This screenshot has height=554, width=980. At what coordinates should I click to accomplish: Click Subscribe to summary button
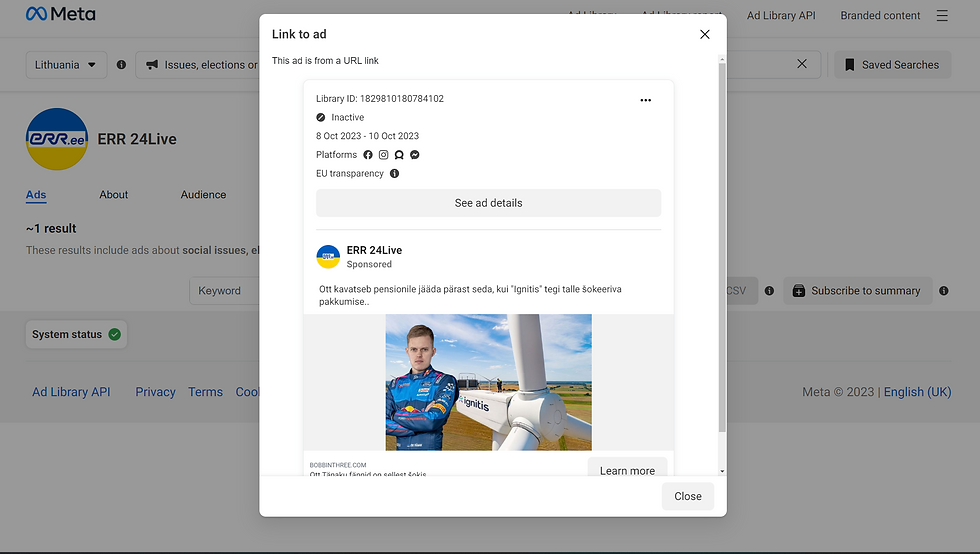858,291
